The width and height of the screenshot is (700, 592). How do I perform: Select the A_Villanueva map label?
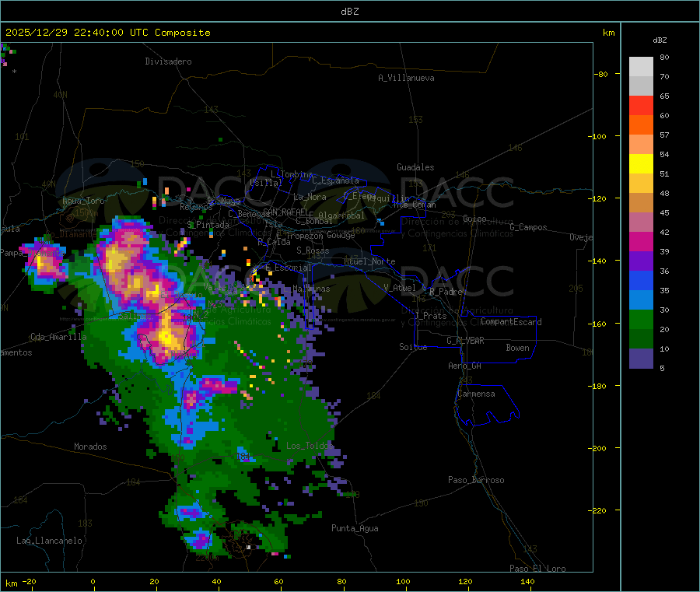[406, 78]
